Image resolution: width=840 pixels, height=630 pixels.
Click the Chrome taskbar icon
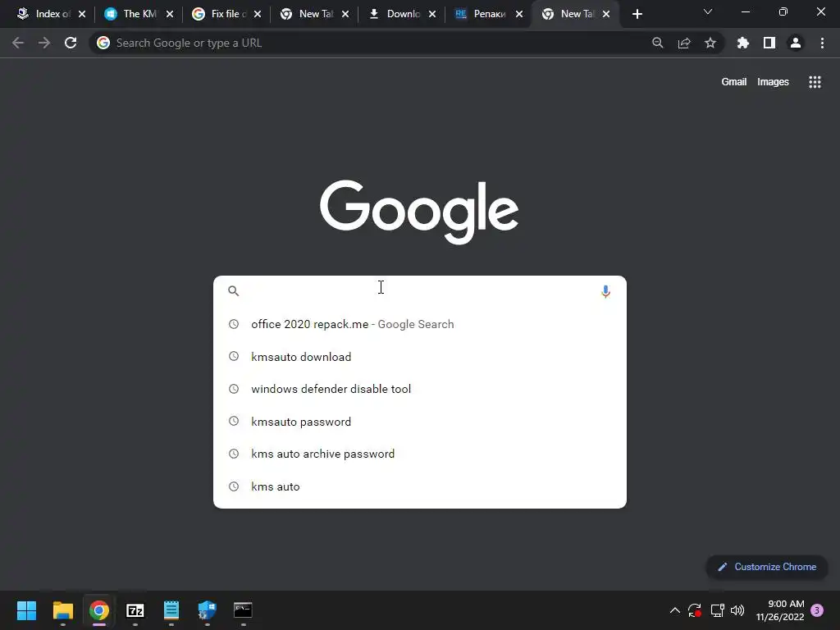tap(99, 610)
